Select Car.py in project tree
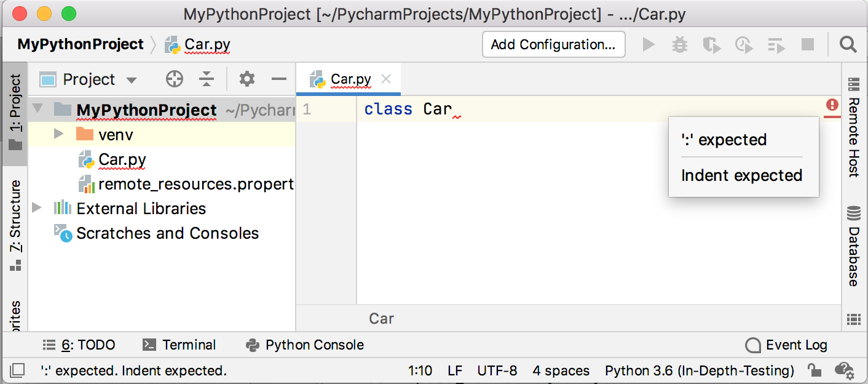868x384 pixels. click(x=122, y=159)
